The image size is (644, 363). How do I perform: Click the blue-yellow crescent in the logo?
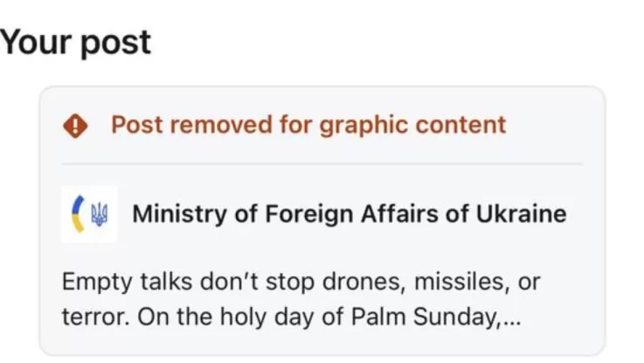tap(78, 214)
